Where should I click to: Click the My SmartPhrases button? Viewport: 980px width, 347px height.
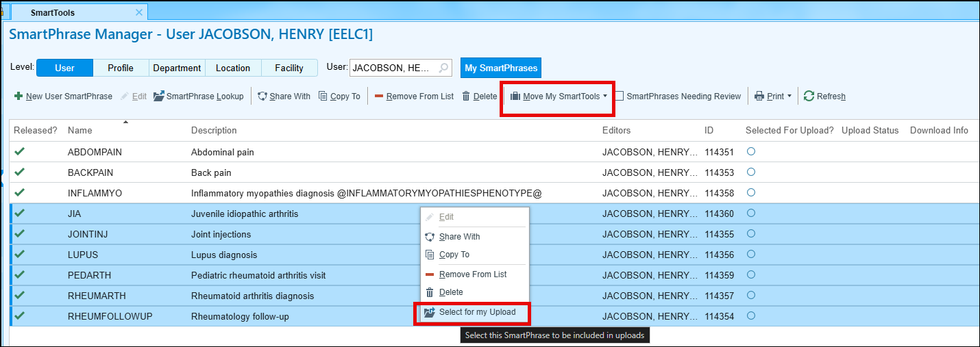pyautogui.click(x=501, y=68)
